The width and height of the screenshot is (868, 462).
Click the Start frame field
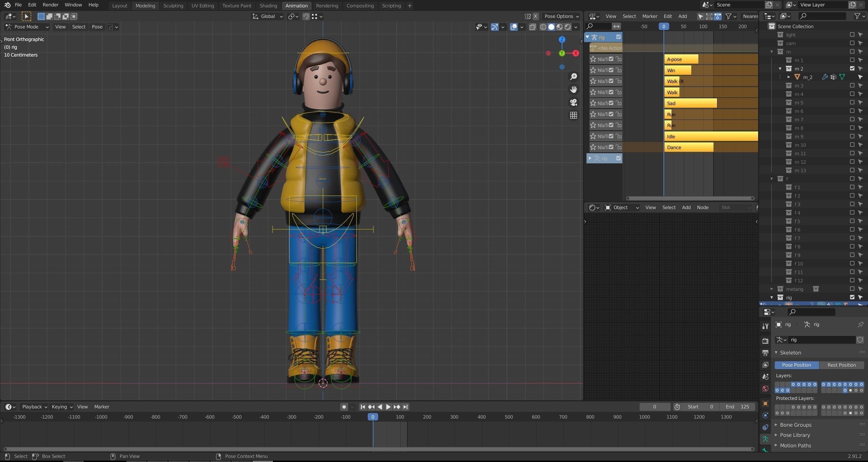tap(699, 407)
